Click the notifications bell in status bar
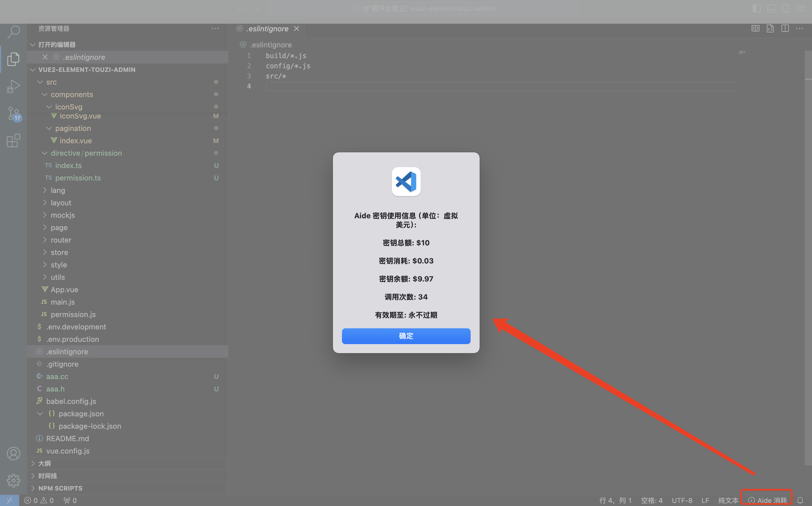 click(800, 500)
